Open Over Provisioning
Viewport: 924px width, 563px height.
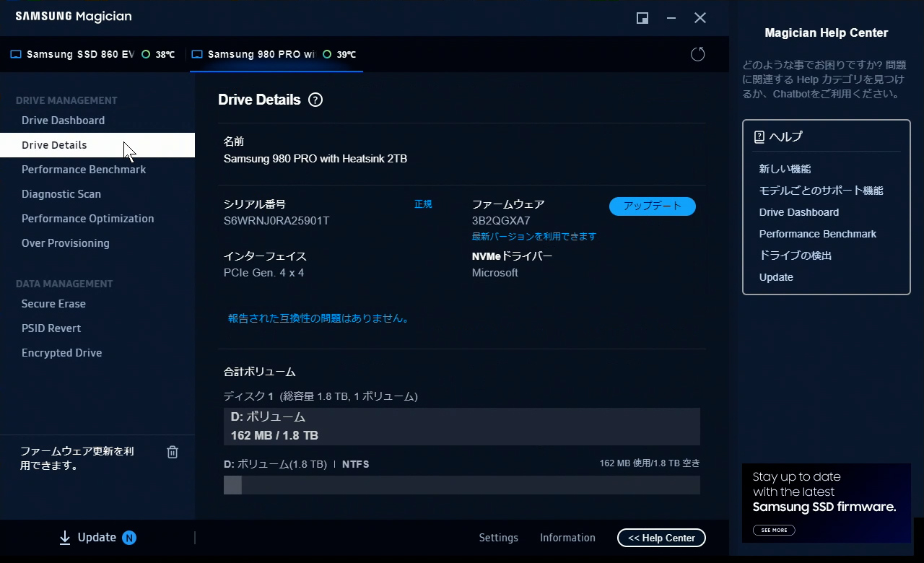(x=66, y=243)
